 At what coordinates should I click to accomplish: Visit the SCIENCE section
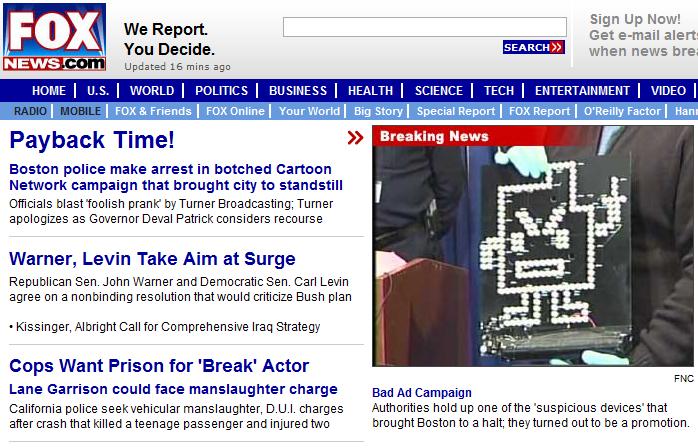coord(438,91)
